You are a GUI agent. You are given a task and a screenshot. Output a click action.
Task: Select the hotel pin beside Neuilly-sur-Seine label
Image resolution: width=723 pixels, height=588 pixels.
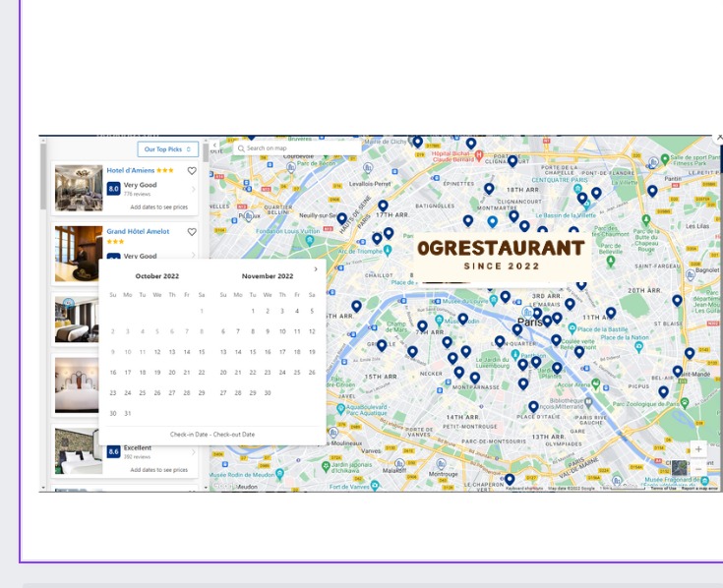[x=341, y=219]
